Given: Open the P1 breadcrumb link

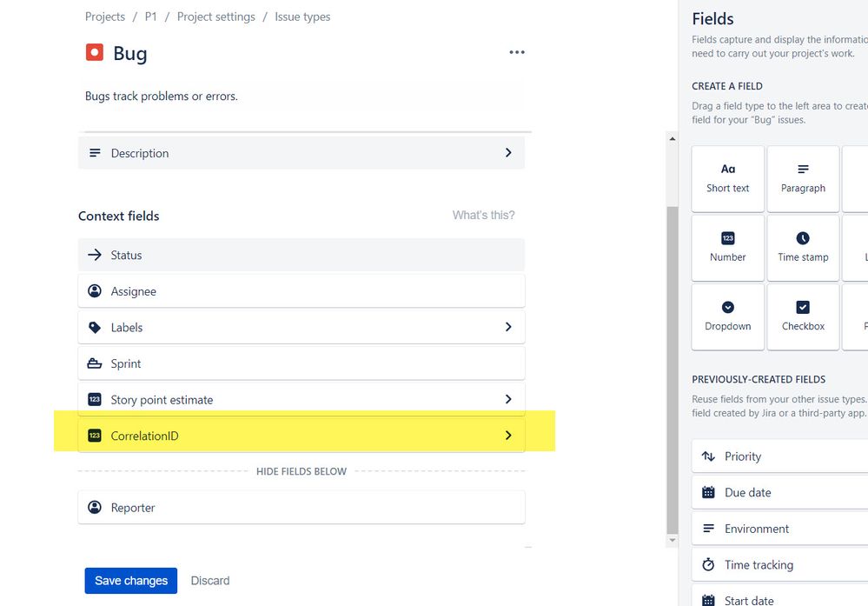Looking at the screenshot, I should pos(150,17).
